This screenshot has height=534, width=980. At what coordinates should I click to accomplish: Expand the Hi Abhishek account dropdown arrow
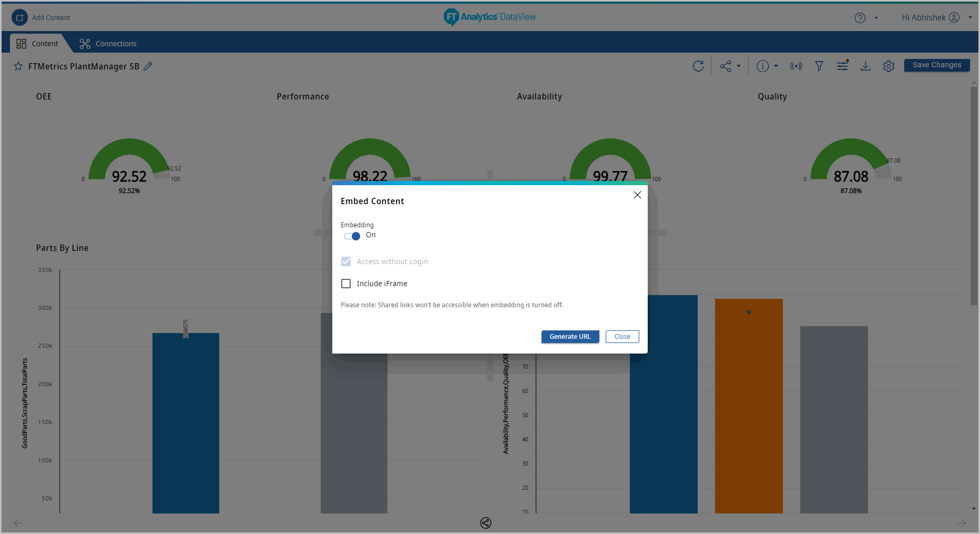point(970,17)
